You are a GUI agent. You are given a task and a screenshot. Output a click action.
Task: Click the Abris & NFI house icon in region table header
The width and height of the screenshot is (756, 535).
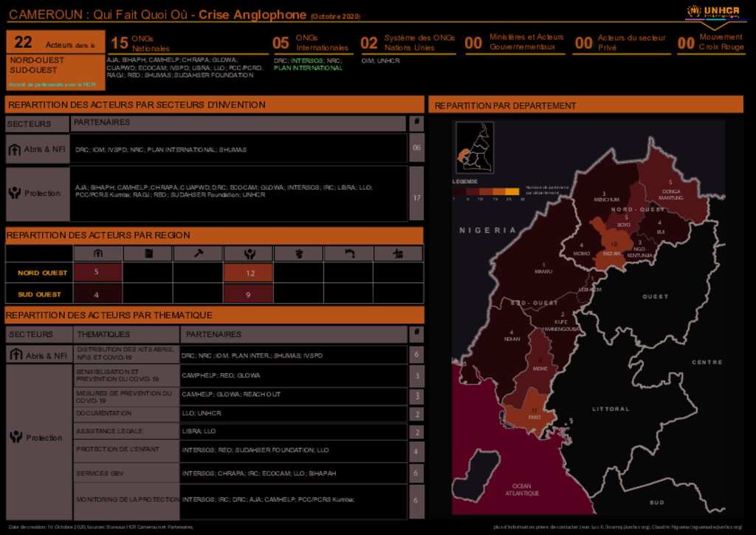(97, 253)
